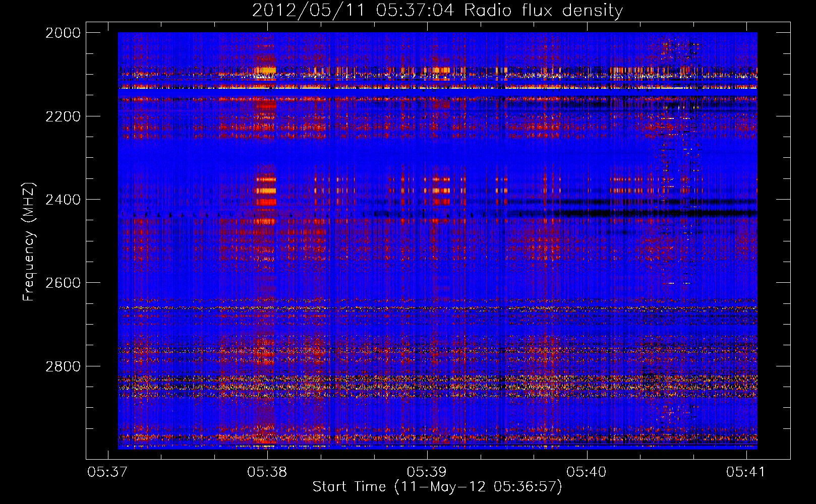
Task: Select the 2200 frequency axis label
Action: click(63, 116)
